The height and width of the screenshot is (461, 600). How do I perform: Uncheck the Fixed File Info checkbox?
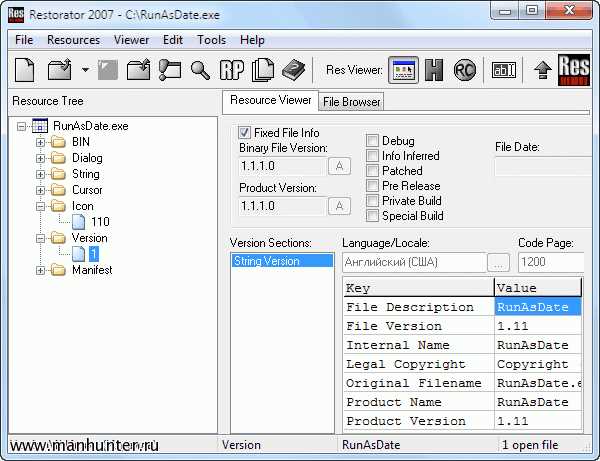pos(245,133)
